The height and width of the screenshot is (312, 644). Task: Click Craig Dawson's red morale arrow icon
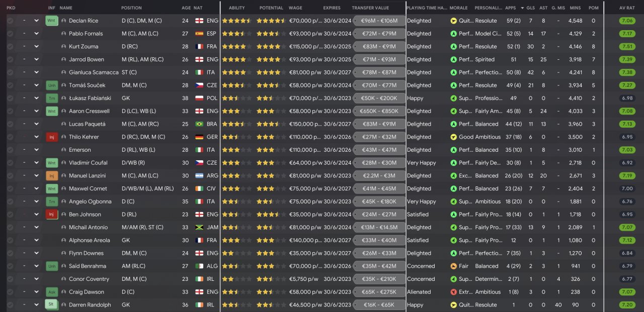pos(453,292)
